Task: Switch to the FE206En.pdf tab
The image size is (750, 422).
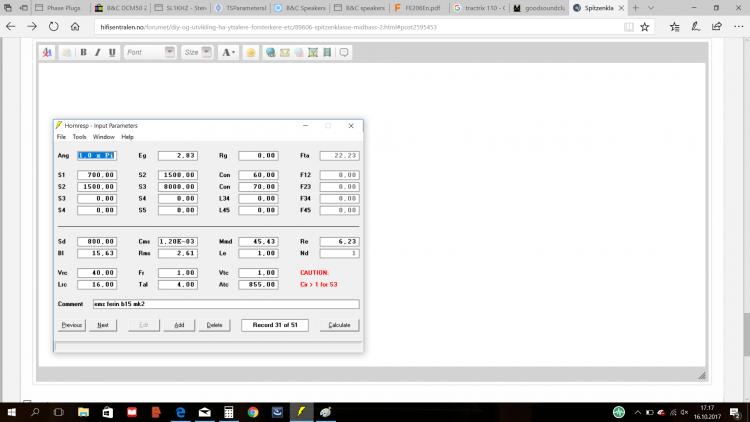Action: 419,8
